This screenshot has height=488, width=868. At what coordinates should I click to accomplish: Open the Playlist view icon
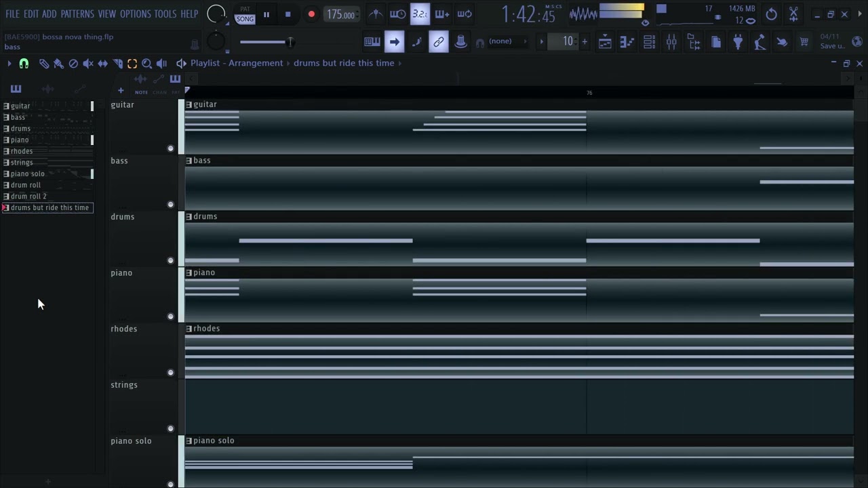point(605,42)
